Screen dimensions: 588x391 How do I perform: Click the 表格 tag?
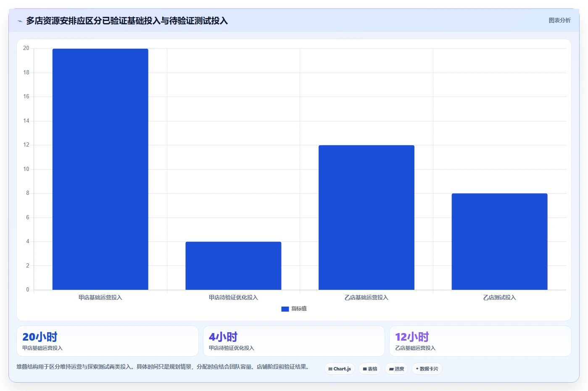click(x=370, y=369)
